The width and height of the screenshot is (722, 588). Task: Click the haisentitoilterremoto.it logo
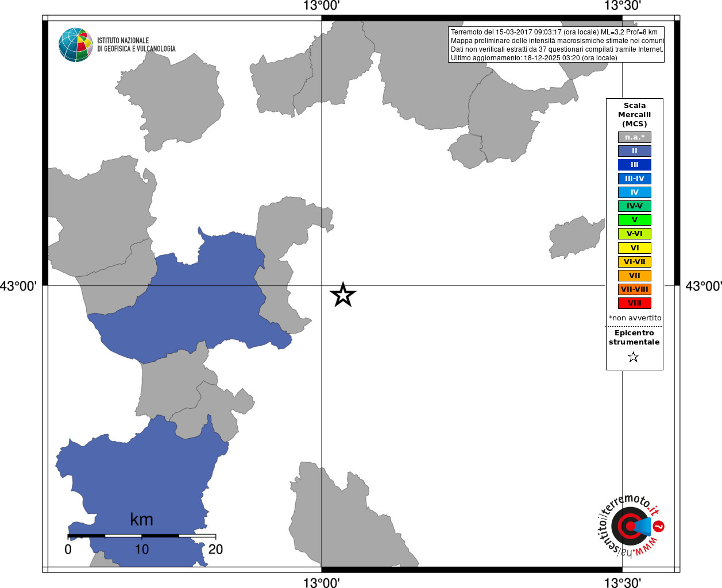[x=631, y=525]
